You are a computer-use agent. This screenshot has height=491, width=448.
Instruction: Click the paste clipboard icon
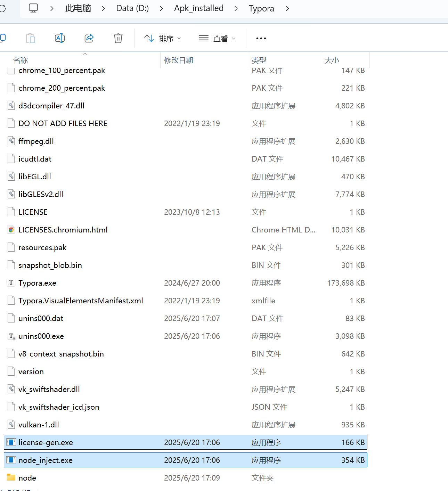click(31, 38)
